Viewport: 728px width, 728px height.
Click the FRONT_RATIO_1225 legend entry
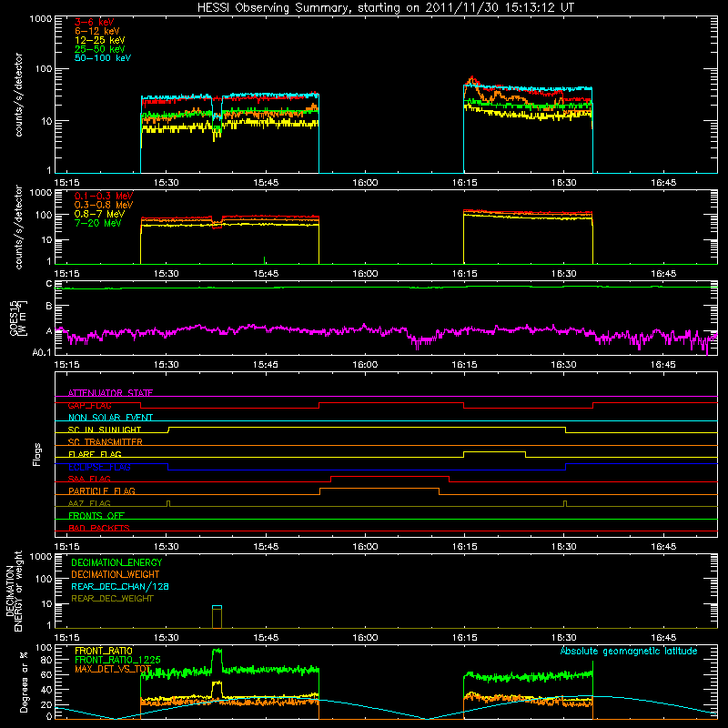(x=117, y=660)
